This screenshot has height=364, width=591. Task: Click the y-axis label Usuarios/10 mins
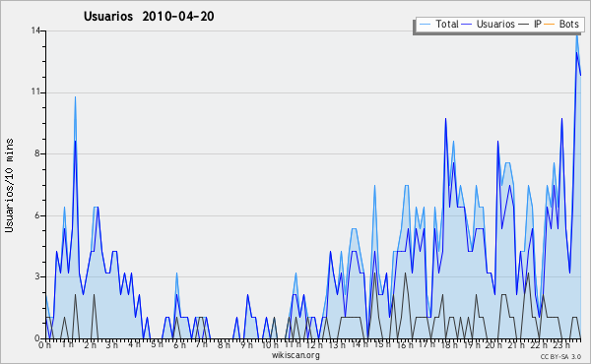9,185
